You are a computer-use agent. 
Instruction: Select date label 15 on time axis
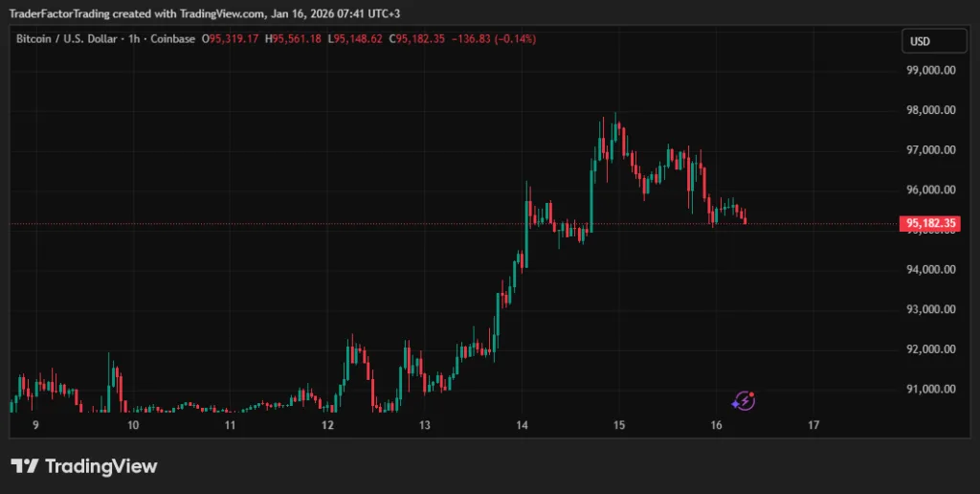coord(619,425)
